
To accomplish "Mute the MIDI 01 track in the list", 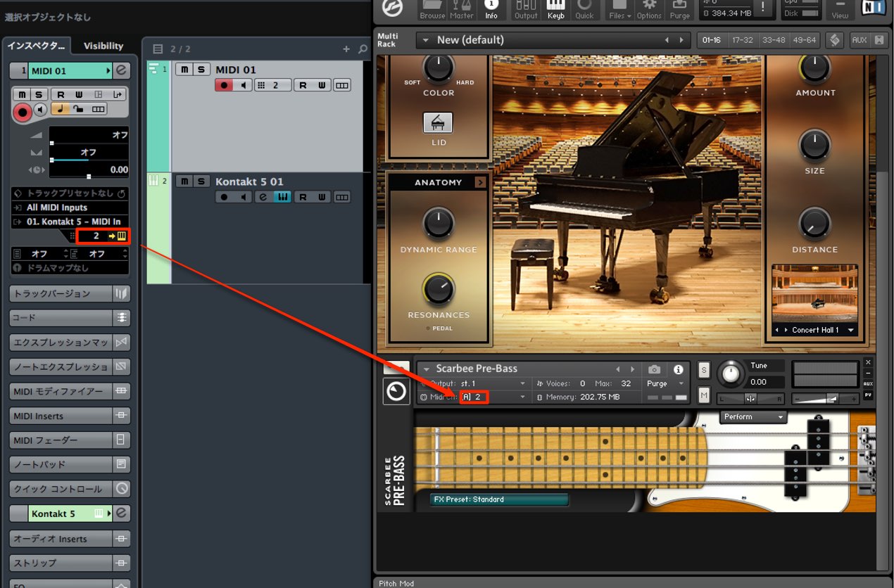I will click(x=184, y=69).
